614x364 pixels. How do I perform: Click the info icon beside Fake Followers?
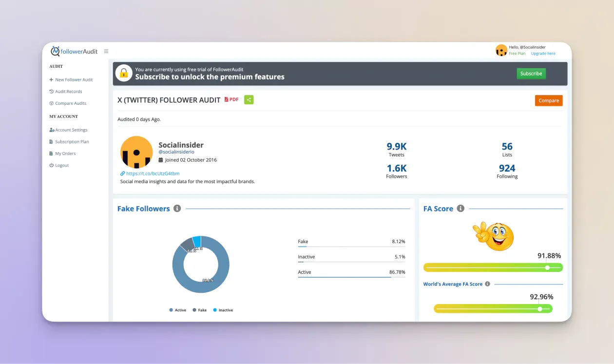click(x=177, y=209)
